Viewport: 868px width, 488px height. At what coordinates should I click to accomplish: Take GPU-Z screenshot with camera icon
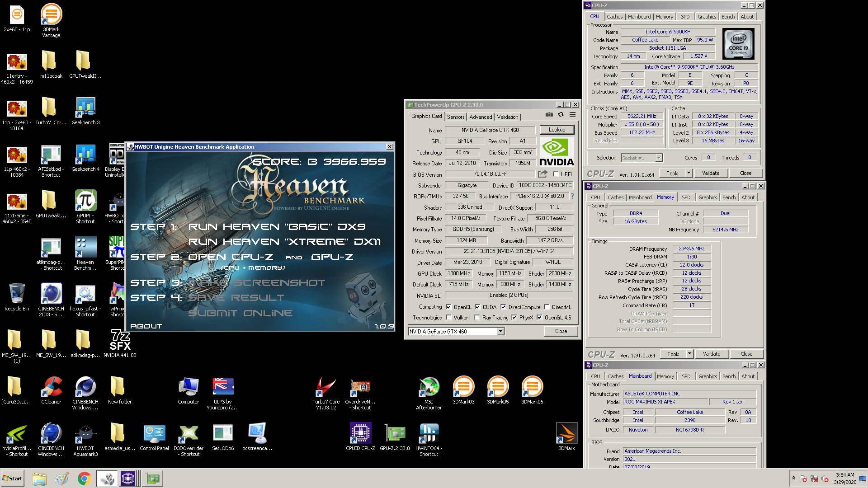(549, 115)
